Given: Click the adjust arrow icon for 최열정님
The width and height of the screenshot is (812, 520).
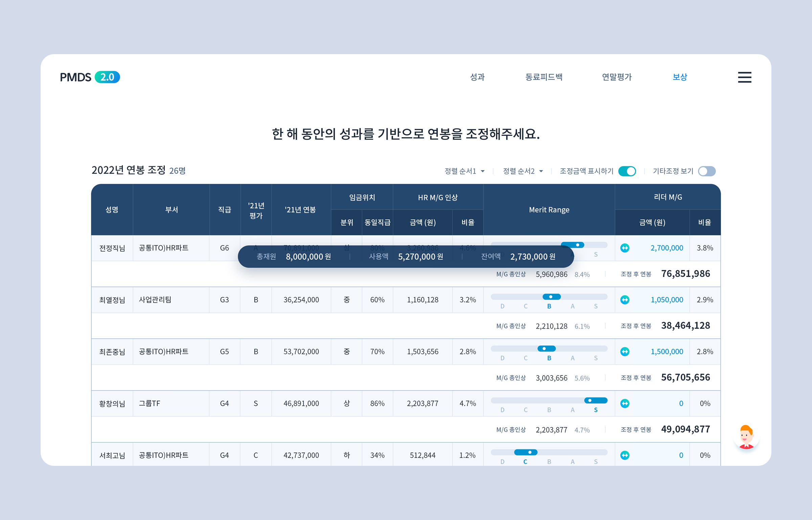Looking at the screenshot, I should coord(625,300).
